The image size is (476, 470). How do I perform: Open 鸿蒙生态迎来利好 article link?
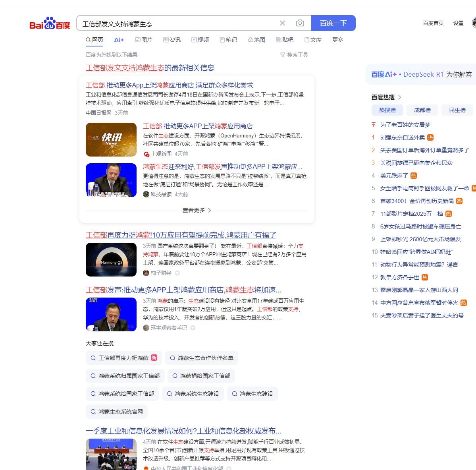(223, 167)
